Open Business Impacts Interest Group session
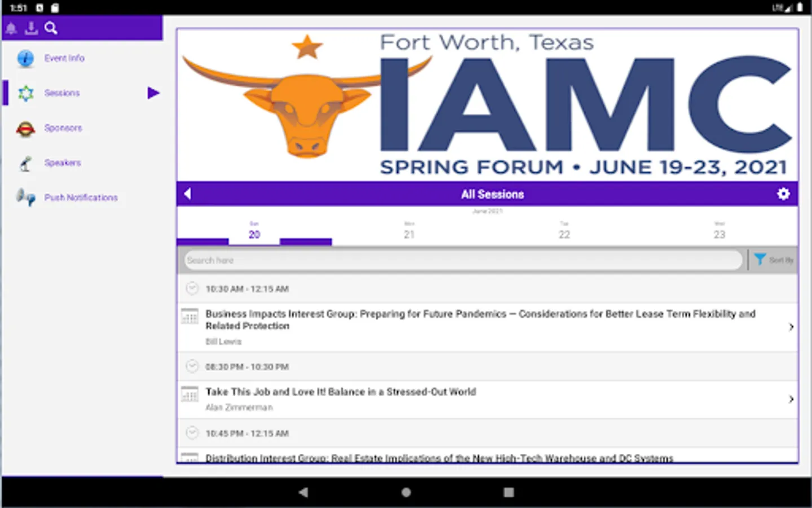Image resolution: width=812 pixels, height=508 pixels. pos(488,327)
